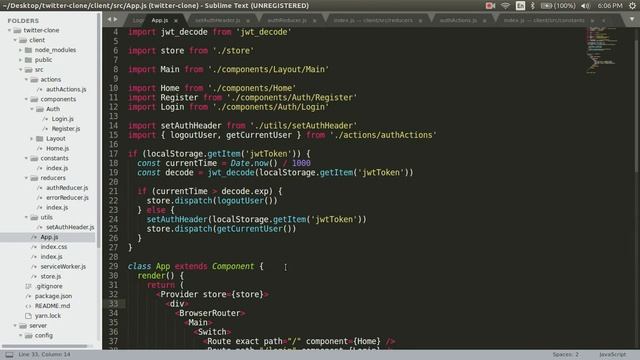Click the panel switcher icon in status bar
640x360 pixels.
click(9, 354)
